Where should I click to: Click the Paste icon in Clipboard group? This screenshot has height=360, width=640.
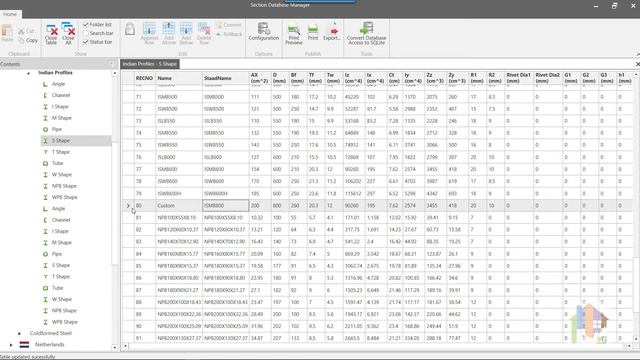tap(7, 33)
